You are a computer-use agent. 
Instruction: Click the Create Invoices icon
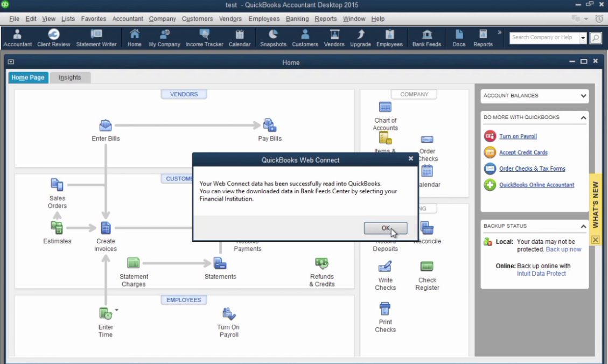106,228
